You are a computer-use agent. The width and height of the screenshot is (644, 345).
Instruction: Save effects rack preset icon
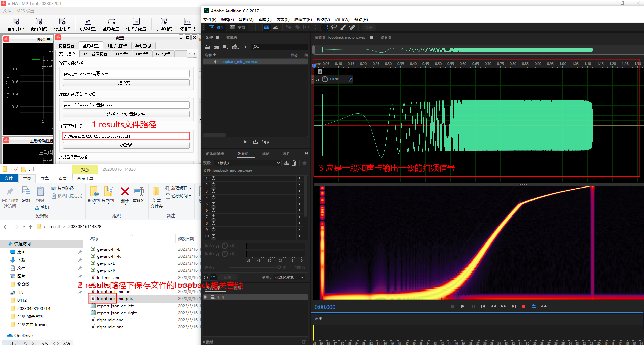[x=286, y=163]
